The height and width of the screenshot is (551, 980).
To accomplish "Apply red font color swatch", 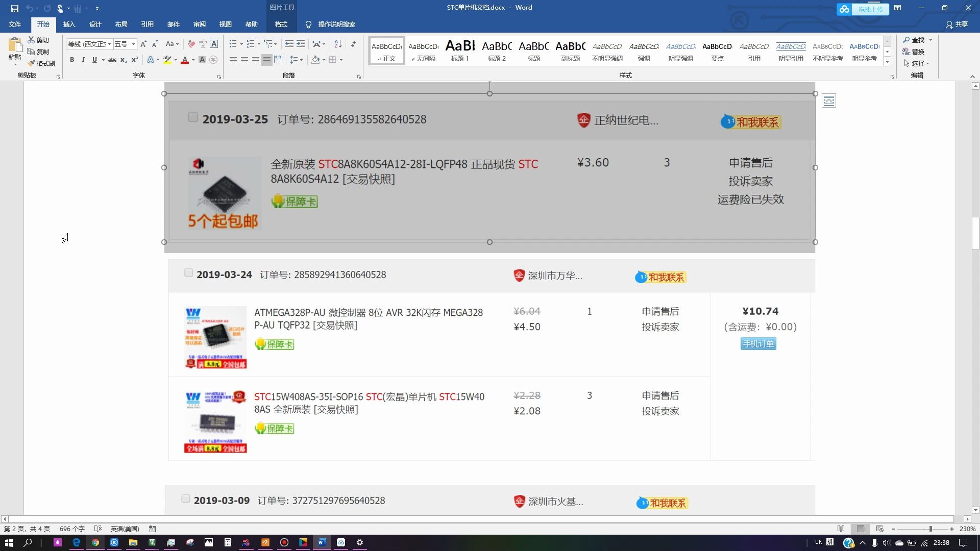I will 185,60.
